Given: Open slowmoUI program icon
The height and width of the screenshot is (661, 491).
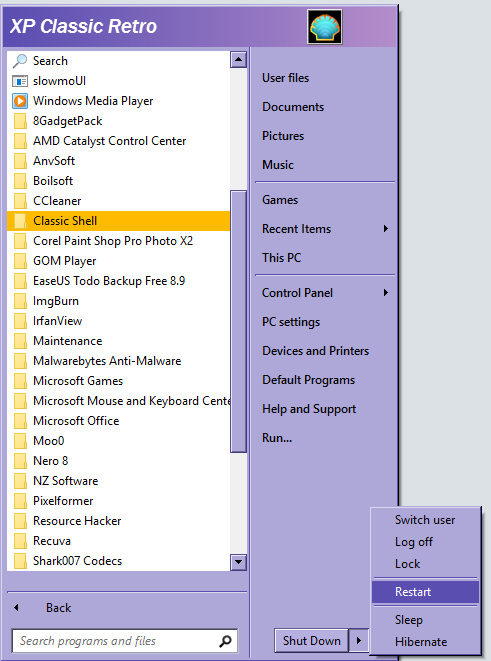Looking at the screenshot, I should pyautogui.click(x=20, y=81).
